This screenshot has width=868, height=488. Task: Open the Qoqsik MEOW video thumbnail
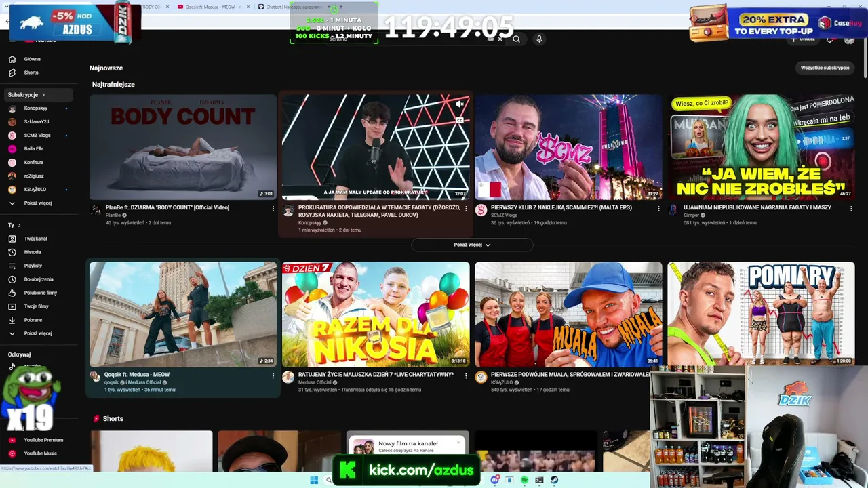[183, 314]
